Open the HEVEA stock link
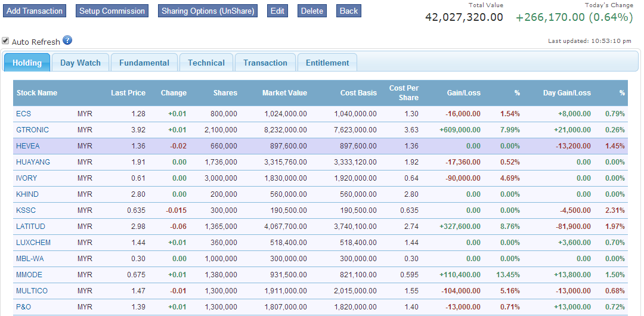The width and height of the screenshot is (644, 316). tap(28, 146)
